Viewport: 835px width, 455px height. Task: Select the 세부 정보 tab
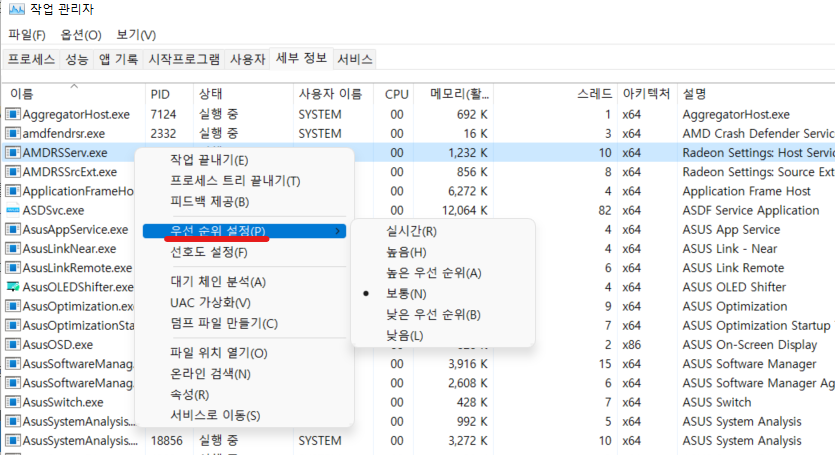point(301,58)
